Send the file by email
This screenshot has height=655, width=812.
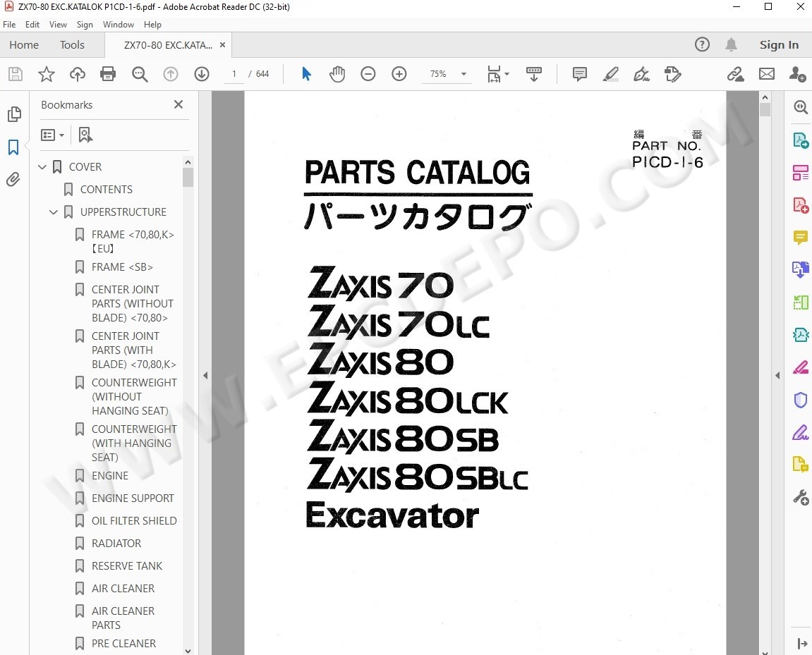point(767,74)
